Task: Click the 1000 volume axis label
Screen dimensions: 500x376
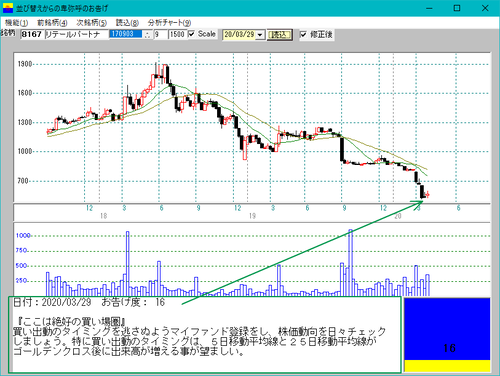Action: coord(23,235)
